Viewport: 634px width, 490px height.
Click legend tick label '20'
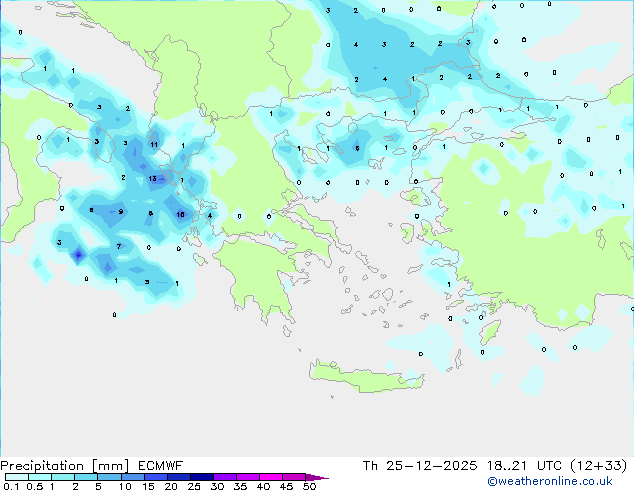[x=171, y=486]
